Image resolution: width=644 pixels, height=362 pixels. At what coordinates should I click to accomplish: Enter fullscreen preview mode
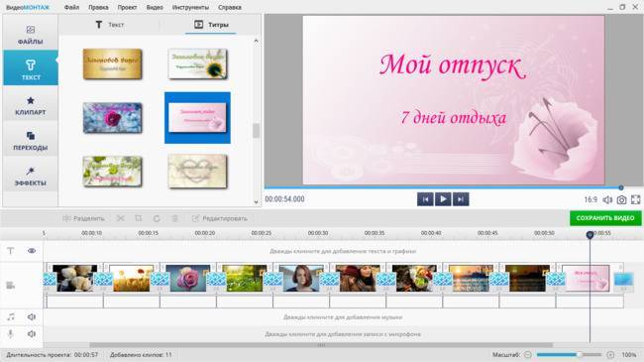[x=635, y=200]
